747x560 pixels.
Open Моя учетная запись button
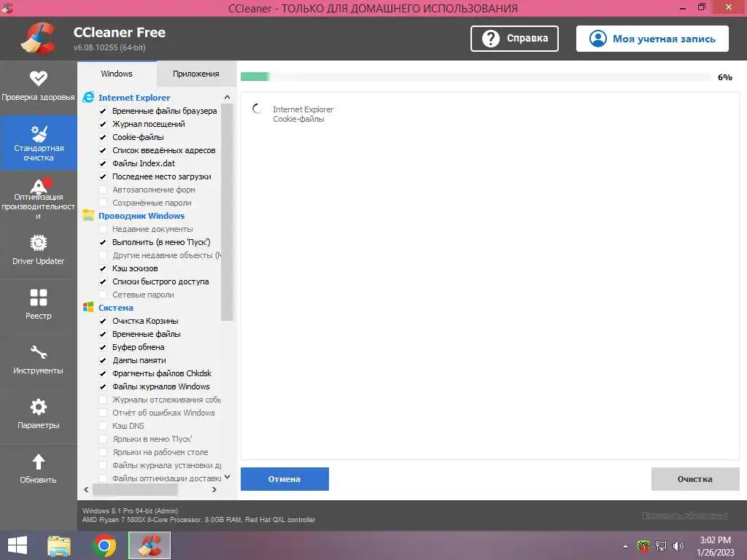tap(652, 39)
